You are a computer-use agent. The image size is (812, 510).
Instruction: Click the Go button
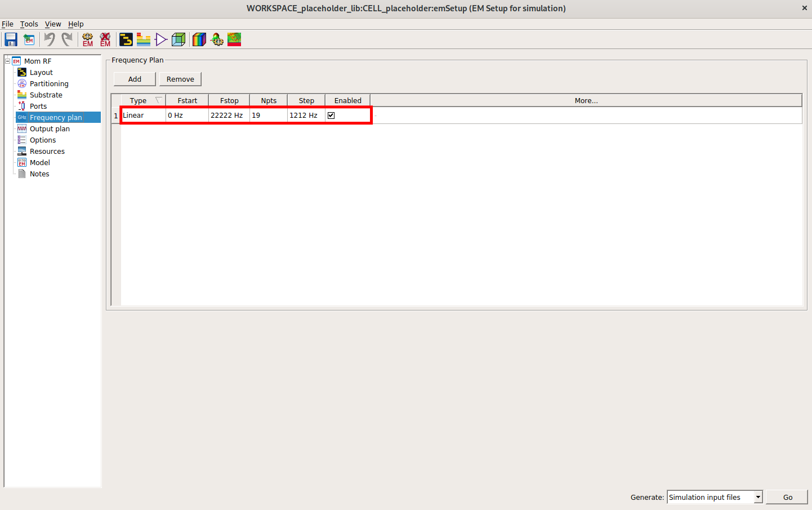(x=787, y=497)
